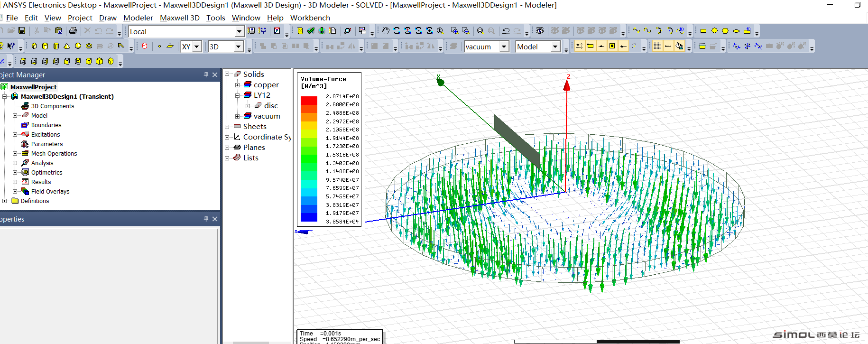
Task: Select the Parameters tree item
Action: (47, 144)
